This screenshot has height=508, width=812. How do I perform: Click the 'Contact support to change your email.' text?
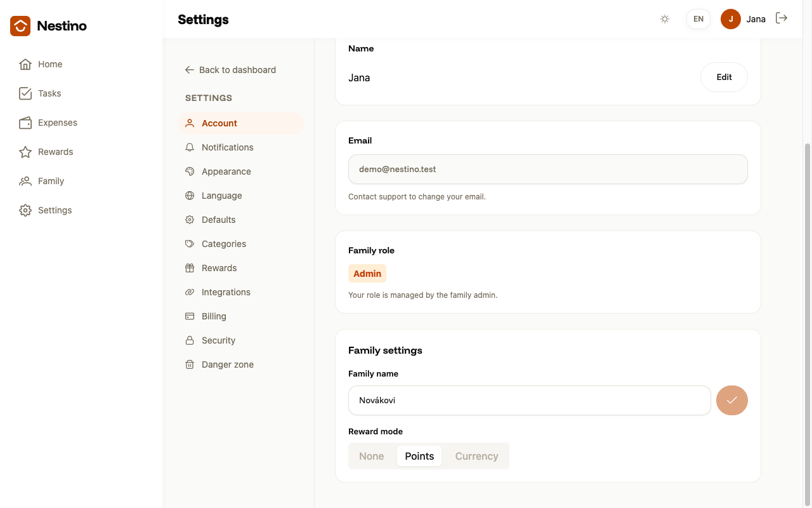(x=417, y=197)
